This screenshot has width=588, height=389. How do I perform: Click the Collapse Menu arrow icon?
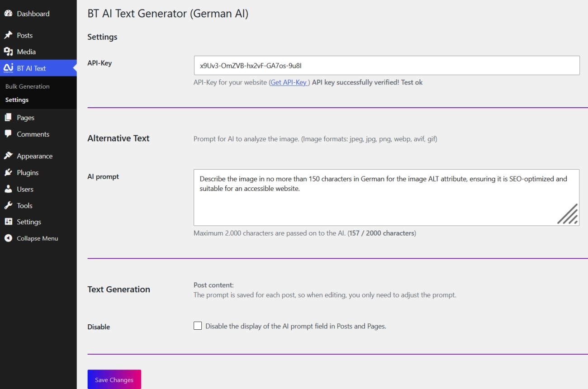click(8, 238)
